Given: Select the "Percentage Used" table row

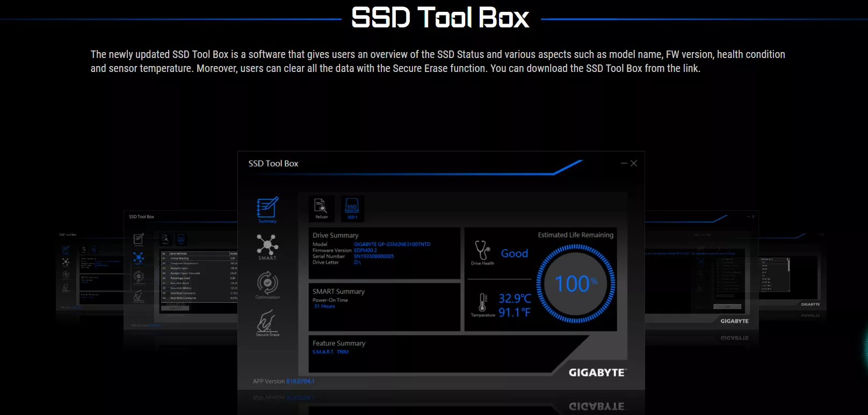Looking at the screenshot, I should pos(199,278).
